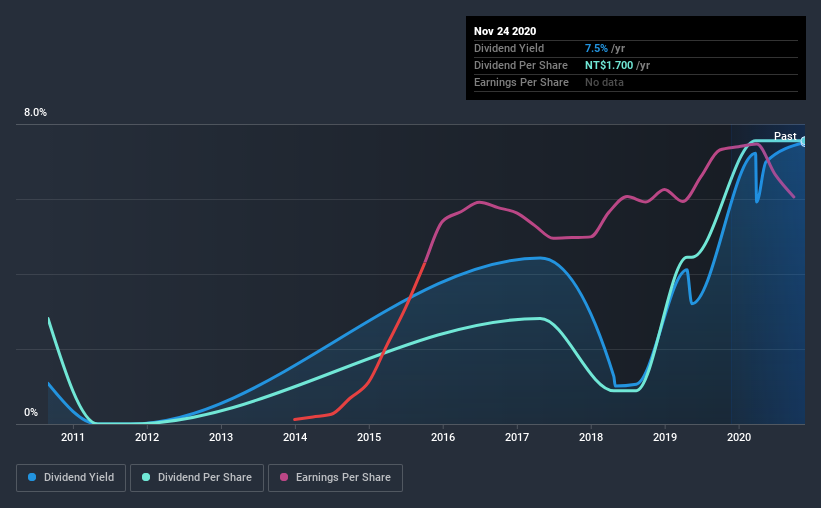The image size is (821, 508).
Task: Click the Earnings Per Share label in tooltip
Action: click(x=521, y=82)
